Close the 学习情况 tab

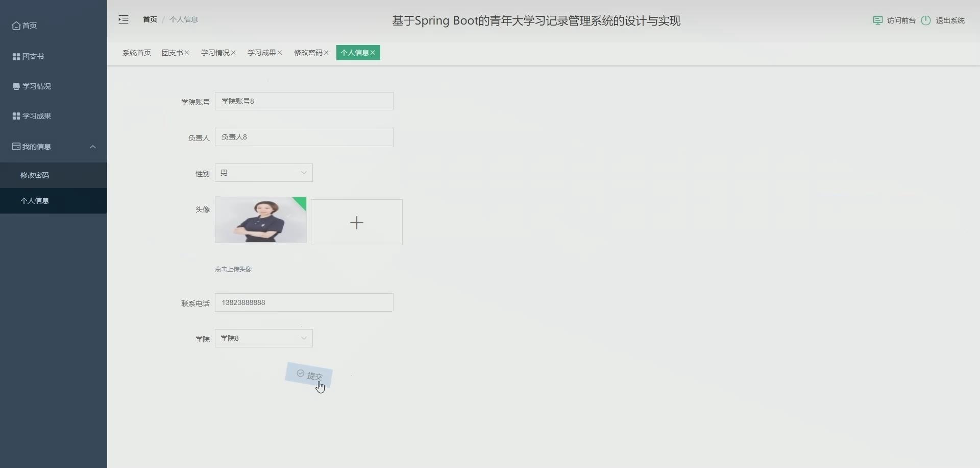coord(233,53)
